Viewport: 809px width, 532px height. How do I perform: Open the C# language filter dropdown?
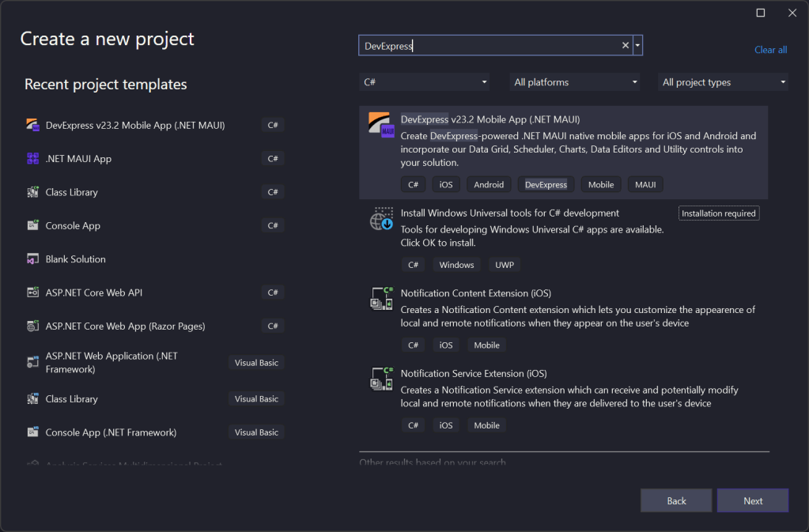coord(424,82)
